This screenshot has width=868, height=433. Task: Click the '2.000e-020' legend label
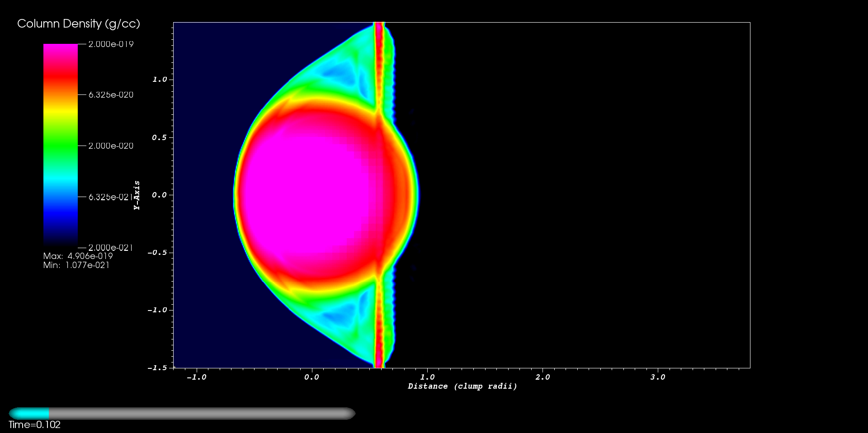(111, 146)
